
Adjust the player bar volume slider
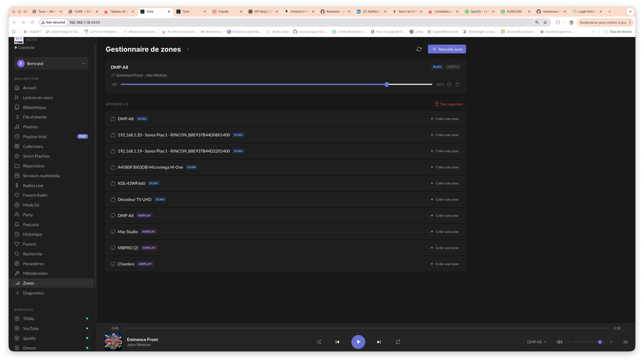(590, 342)
